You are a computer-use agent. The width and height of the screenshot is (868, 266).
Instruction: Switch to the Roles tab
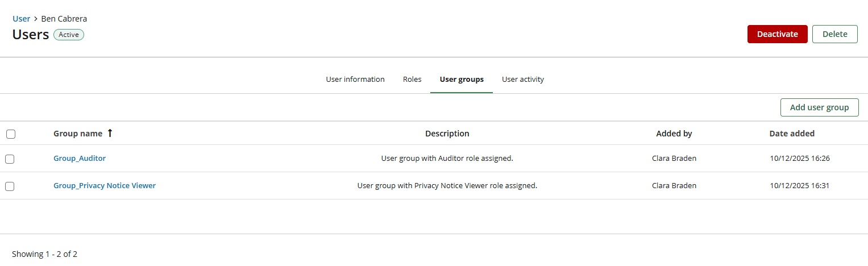(x=412, y=79)
